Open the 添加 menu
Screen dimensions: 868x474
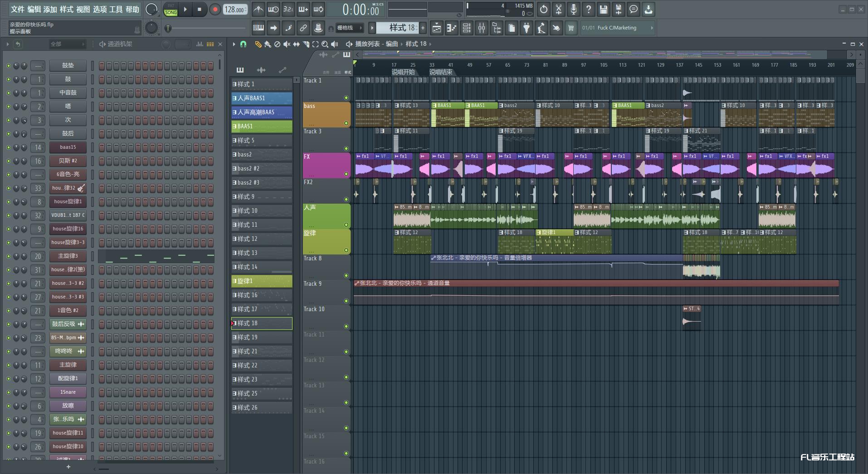pos(50,10)
